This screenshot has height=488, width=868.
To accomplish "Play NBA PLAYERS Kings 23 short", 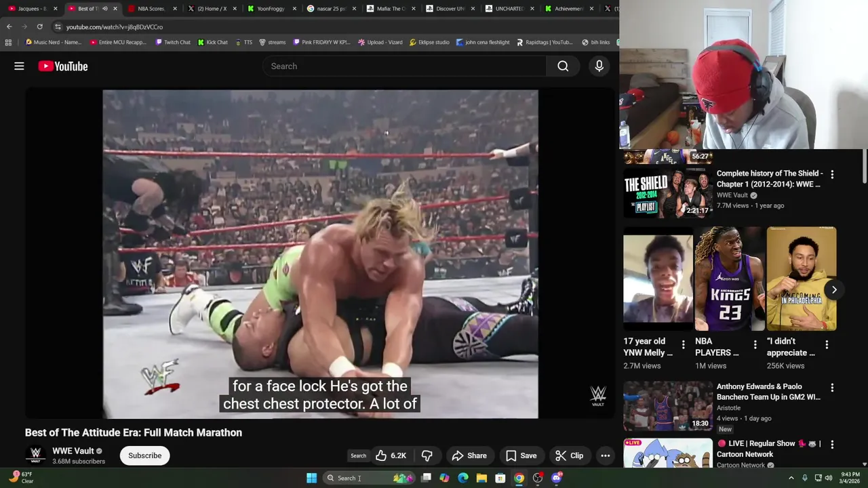I will [x=730, y=279].
